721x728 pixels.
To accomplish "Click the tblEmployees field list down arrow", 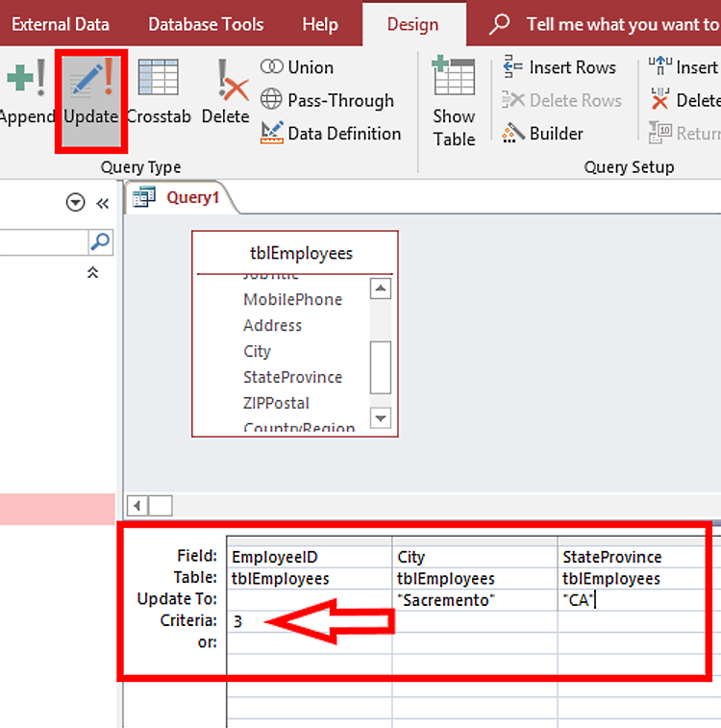I will coord(381,418).
